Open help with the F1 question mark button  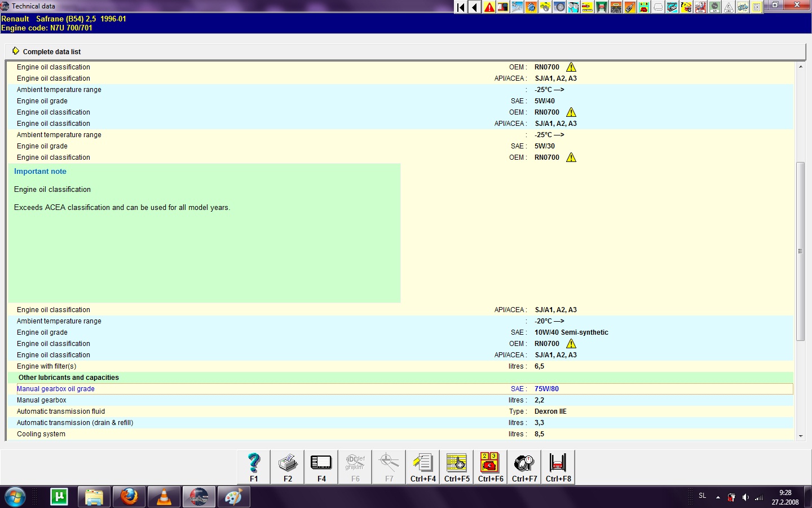coord(254,467)
